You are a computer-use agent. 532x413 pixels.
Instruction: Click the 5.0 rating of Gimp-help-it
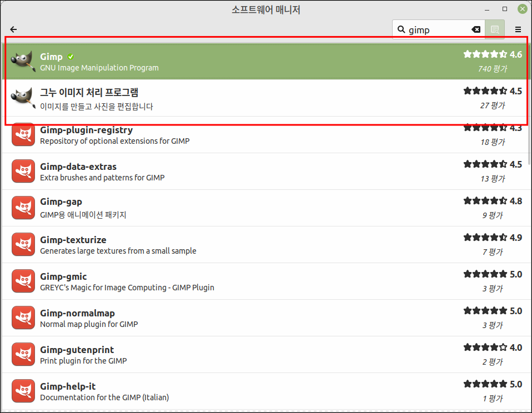[x=493, y=384]
